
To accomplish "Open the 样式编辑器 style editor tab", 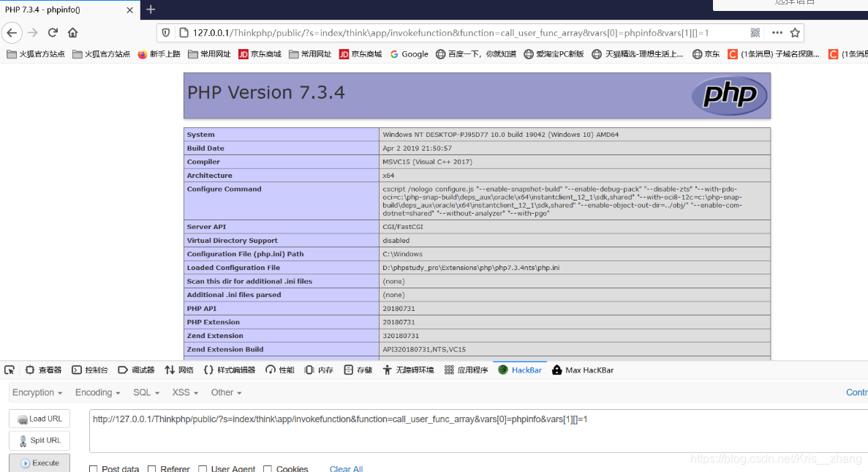I will click(x=229, y=370).
